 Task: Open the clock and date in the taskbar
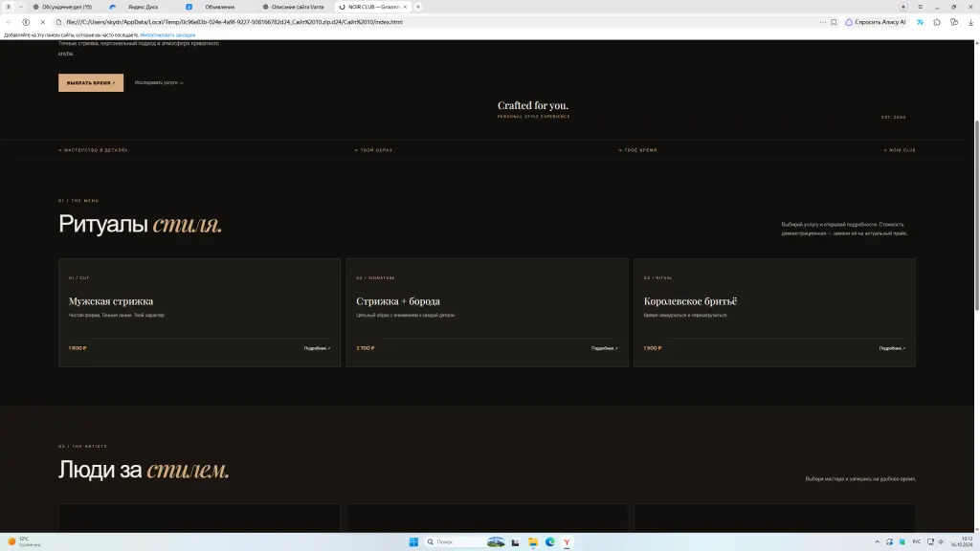(963, 541)
